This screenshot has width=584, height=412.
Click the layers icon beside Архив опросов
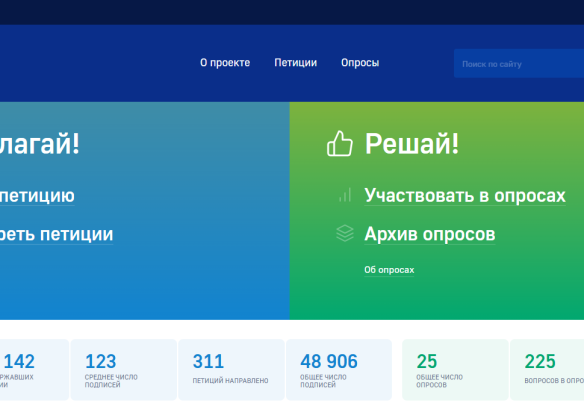pos(345,233)
